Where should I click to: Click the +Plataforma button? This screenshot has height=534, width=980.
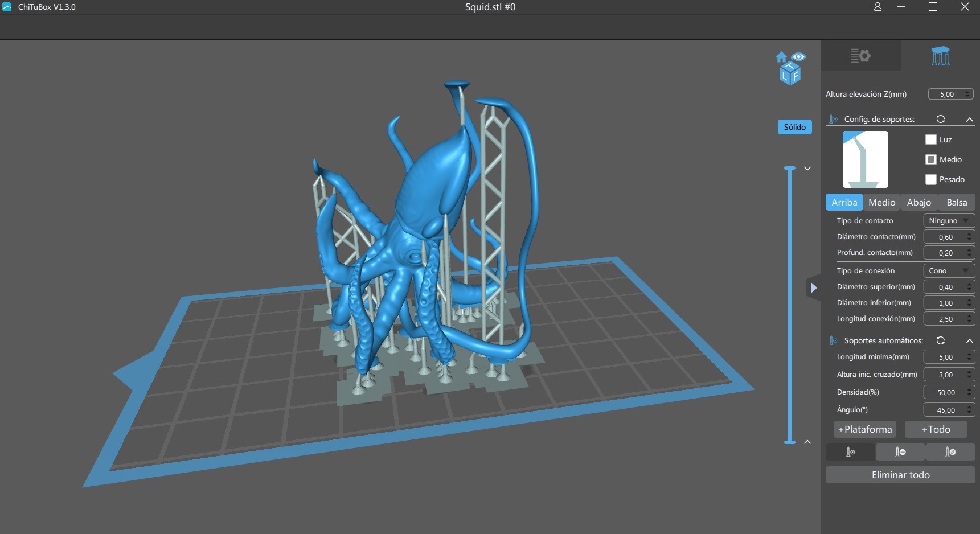pyautogui.click(x=864, y=430)
